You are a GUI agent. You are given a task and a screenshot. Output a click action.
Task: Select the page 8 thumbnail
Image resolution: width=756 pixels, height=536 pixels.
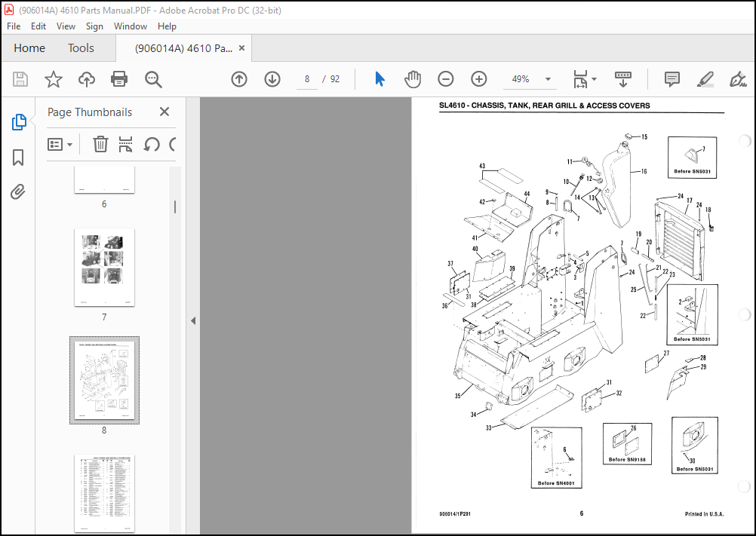[x=104, y=381]
